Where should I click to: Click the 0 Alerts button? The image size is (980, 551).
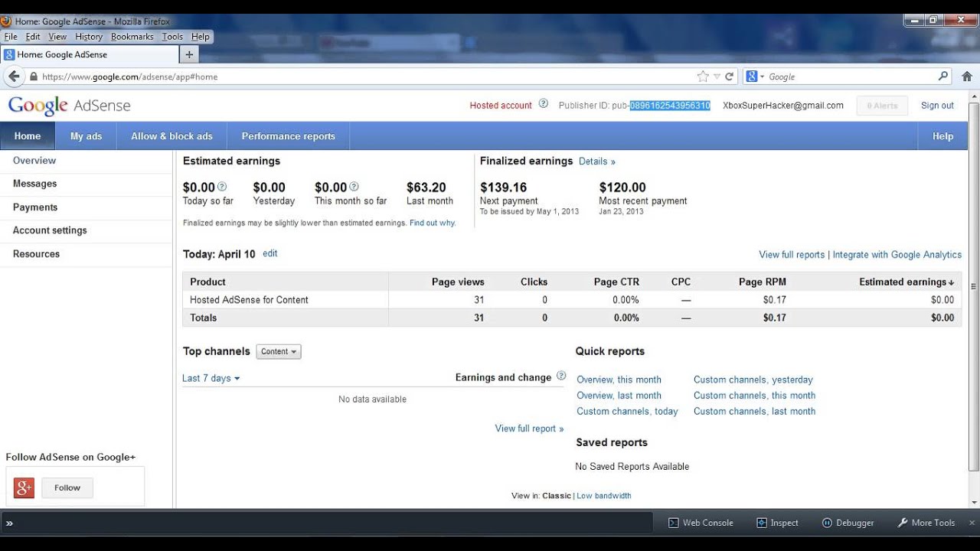pyautogui.click(x=882, y=106)
